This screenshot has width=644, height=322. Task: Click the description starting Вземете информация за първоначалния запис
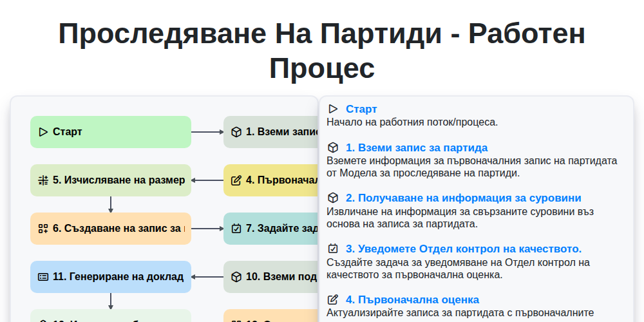[472, 166]
